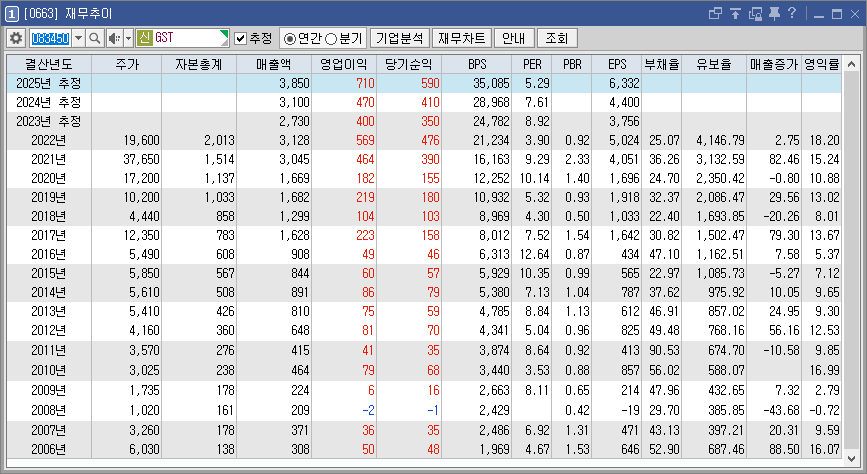The image size is (867, 474).
Task: Click the speaker sound icon
Action: point(114,38)
